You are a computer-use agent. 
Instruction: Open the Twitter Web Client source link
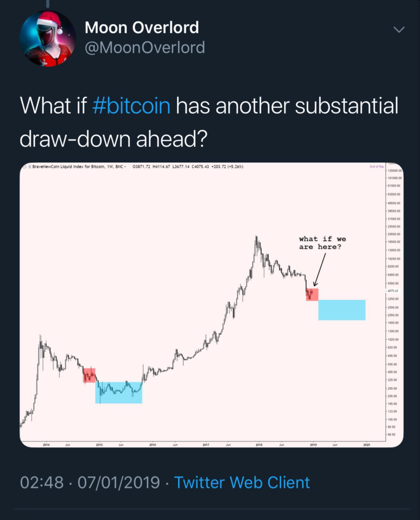tap(242, 483)
